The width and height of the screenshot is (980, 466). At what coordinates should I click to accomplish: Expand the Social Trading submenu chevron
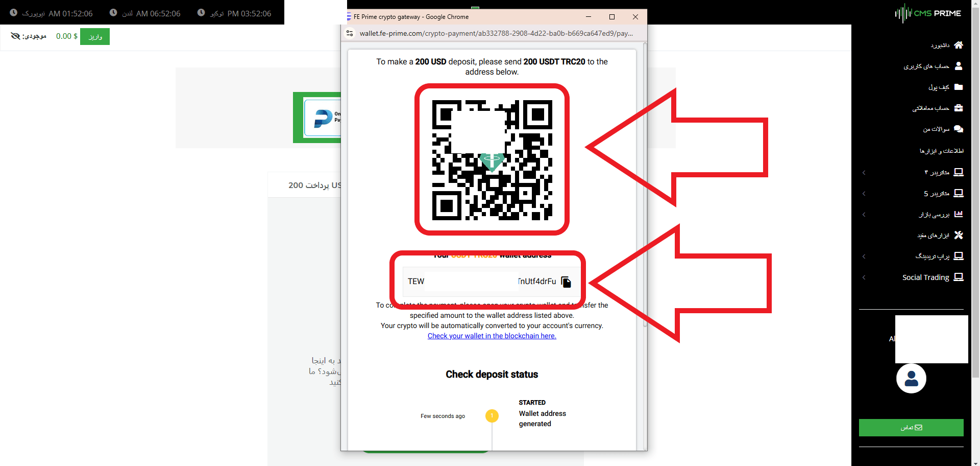[864, 277]
